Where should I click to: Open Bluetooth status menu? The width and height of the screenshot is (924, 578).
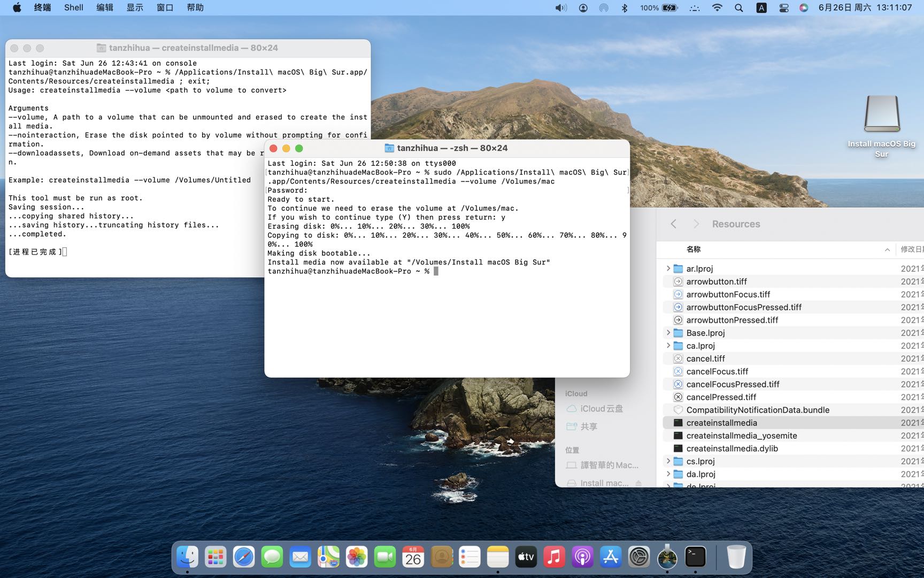[x=625, y=7]
